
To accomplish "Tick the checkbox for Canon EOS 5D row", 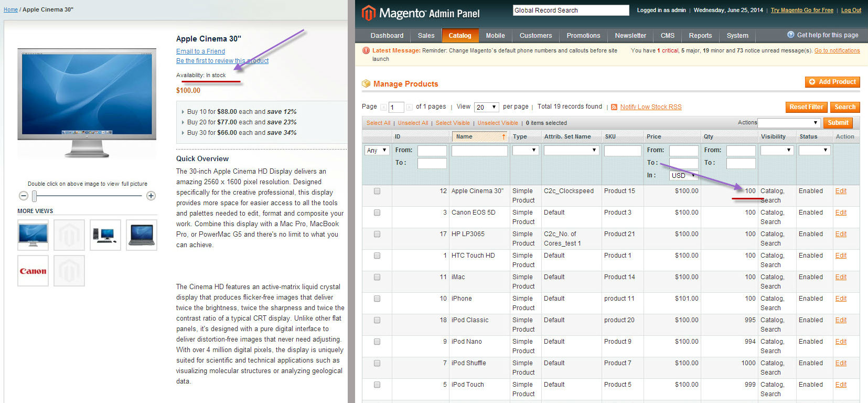I will [377, 213].
